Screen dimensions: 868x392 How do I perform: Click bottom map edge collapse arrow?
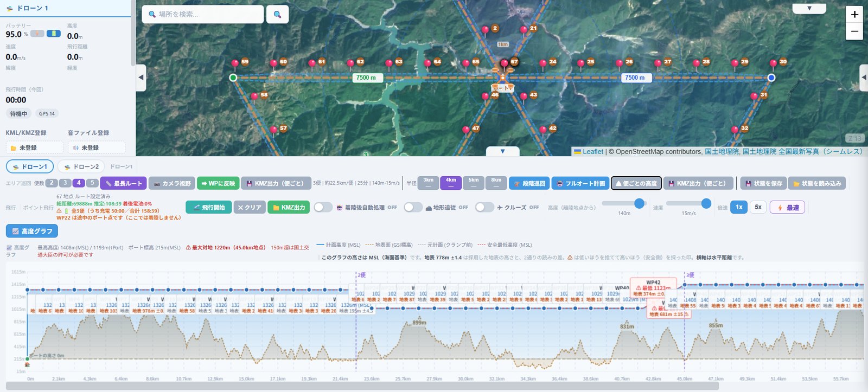[502, 151]
